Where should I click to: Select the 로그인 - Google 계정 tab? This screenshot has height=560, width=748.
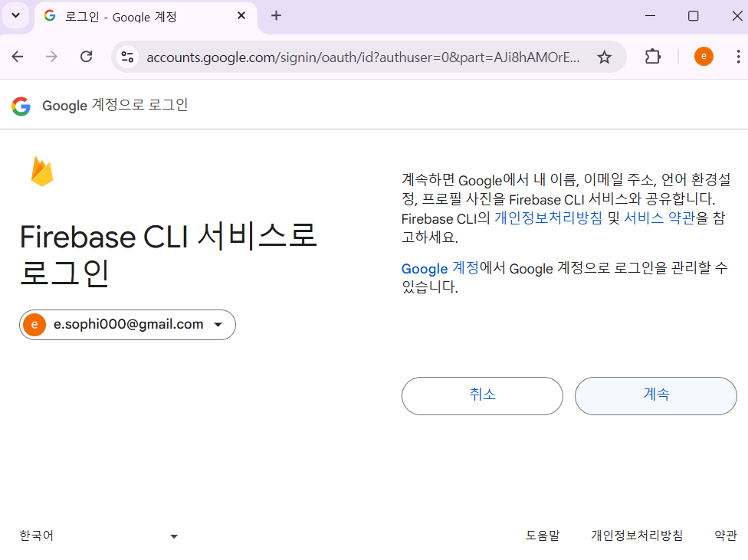coord(146,17)
